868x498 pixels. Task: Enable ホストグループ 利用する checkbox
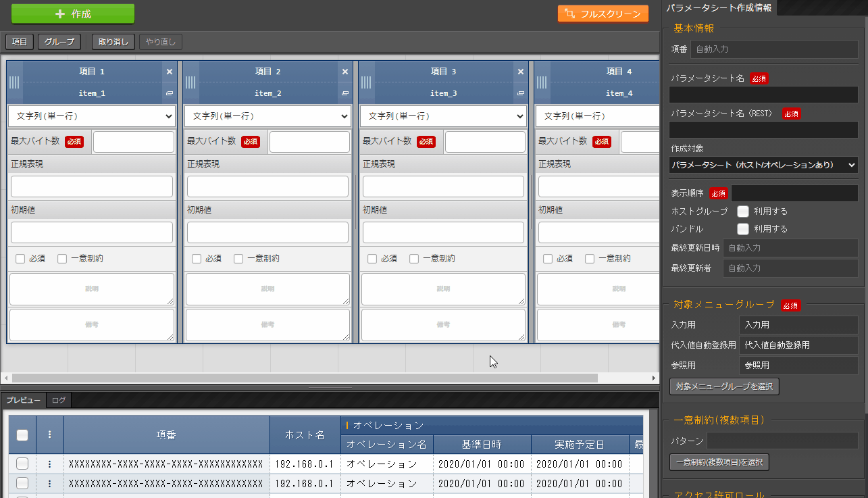743,211
